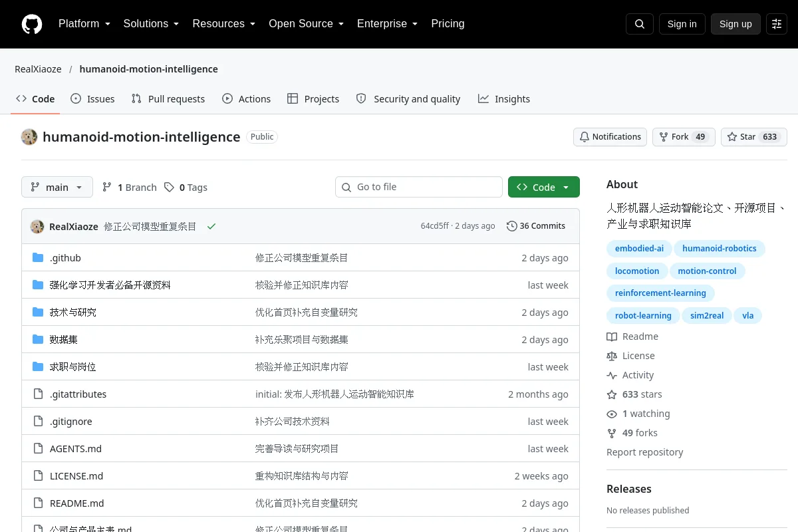Screen dimensions: 798x532
Task: Switch to Security and quality tab
Action: click(x=408, y=99)
